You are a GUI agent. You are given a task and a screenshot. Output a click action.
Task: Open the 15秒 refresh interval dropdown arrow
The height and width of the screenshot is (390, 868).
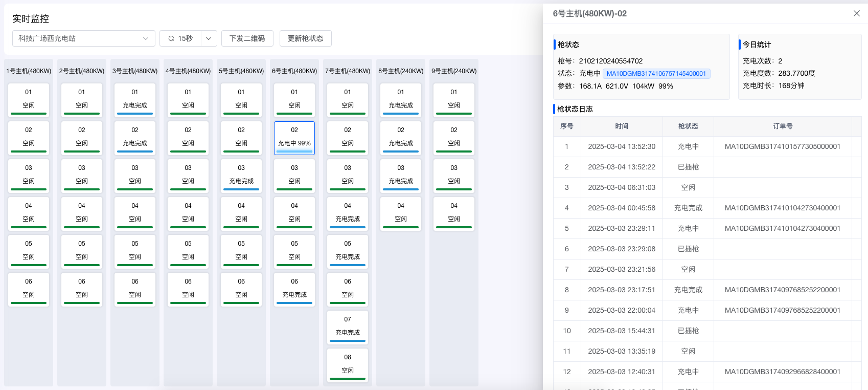[x=209, y=38]
